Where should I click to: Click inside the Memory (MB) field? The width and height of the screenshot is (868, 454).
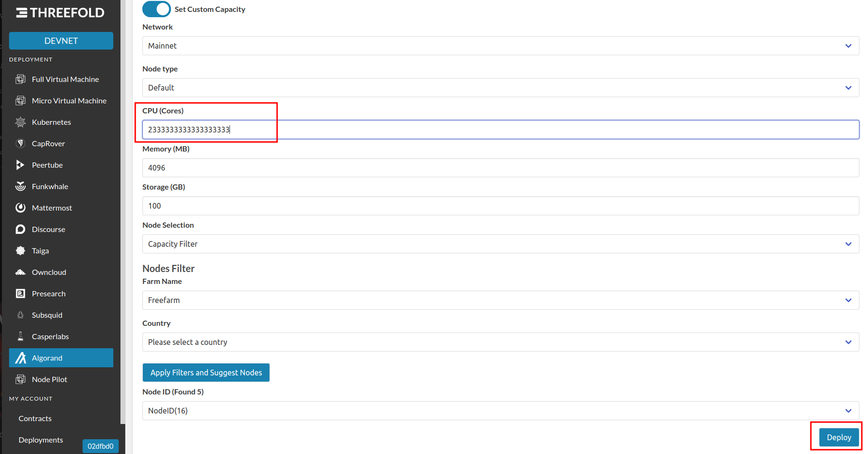click(500, 168)
